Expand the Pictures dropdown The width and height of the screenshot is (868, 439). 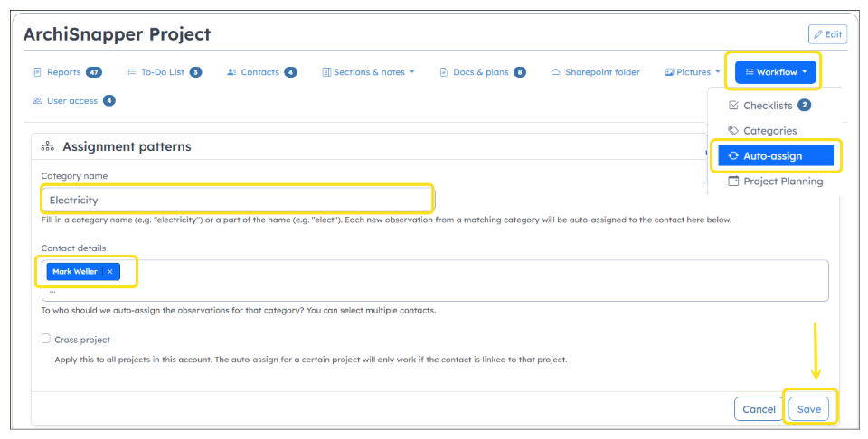[693, 72]
